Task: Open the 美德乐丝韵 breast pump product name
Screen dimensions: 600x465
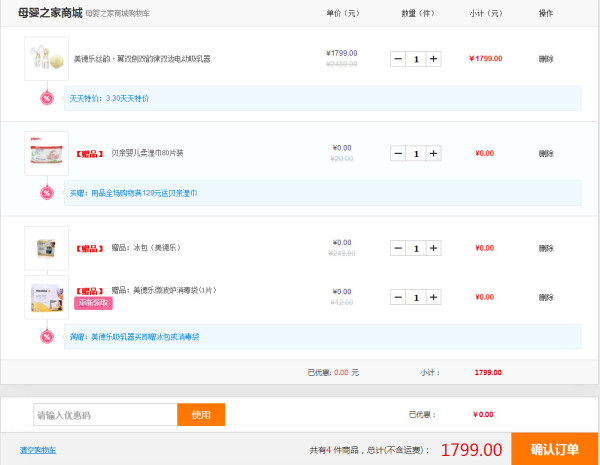Action: coord(142,59)
